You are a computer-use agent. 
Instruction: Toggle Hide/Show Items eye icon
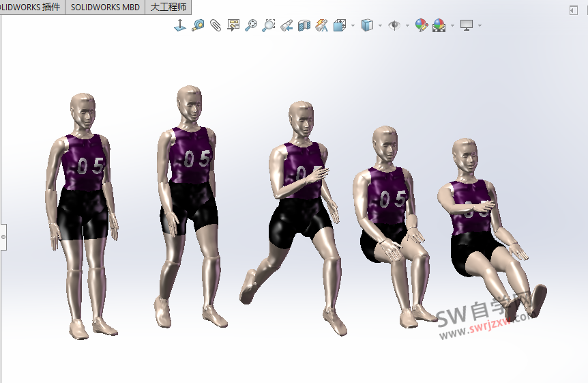coord(394,25)
